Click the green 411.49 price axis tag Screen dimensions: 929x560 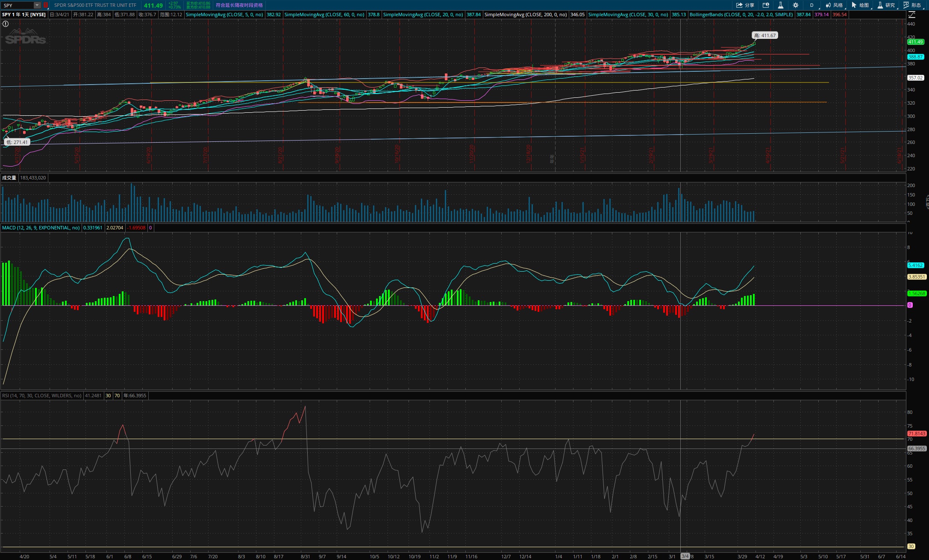point(916,42)
